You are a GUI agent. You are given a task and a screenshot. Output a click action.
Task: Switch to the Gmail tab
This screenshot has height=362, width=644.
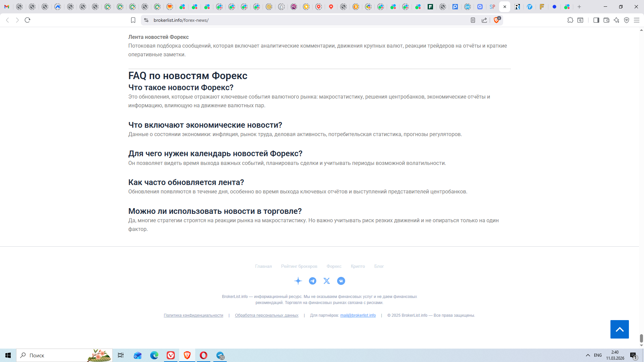coord(7,7)
